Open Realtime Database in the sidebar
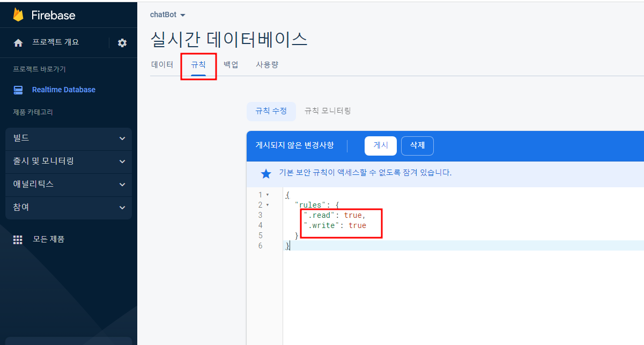This screenshot has height=345, width=644. click(64, 90)
